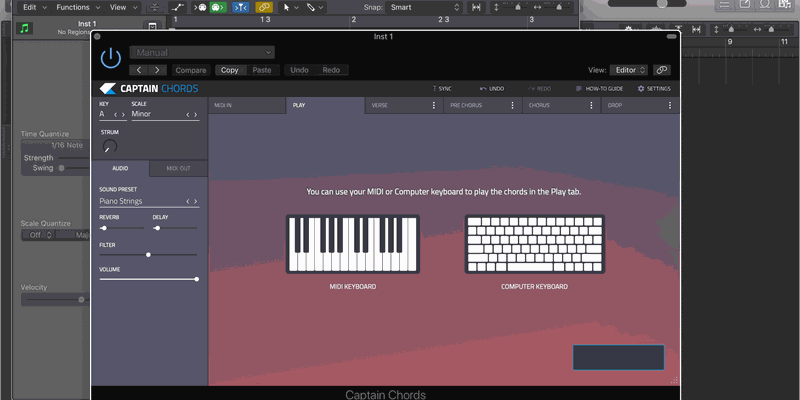Click the Filter slider handle
This screenshot has height=400, width=800.
(x=149, y=255)
